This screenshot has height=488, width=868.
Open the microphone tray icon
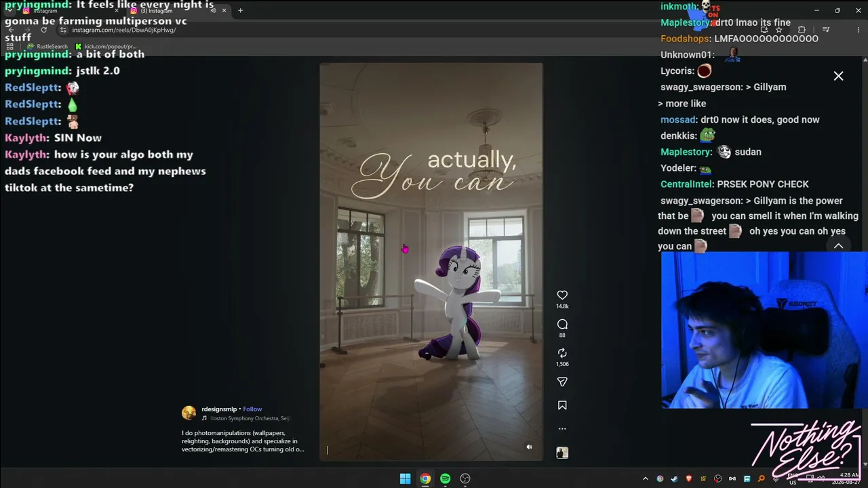(x=775, y=479)
